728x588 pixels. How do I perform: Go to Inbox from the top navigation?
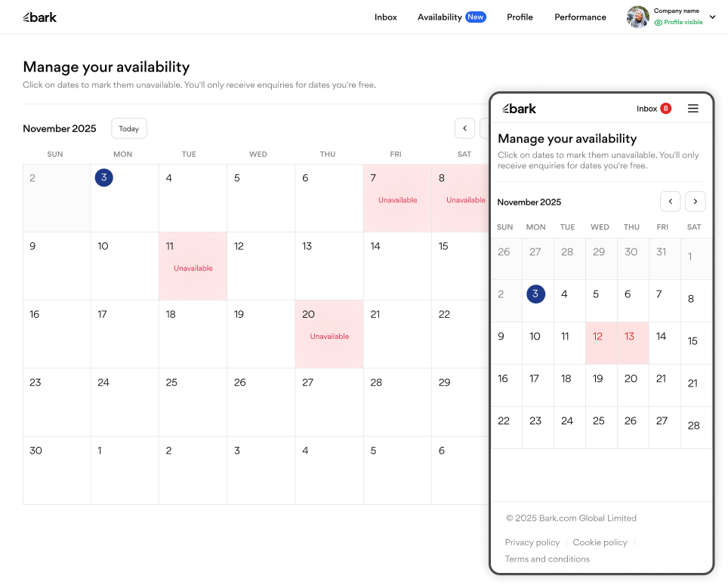(385, 17)
